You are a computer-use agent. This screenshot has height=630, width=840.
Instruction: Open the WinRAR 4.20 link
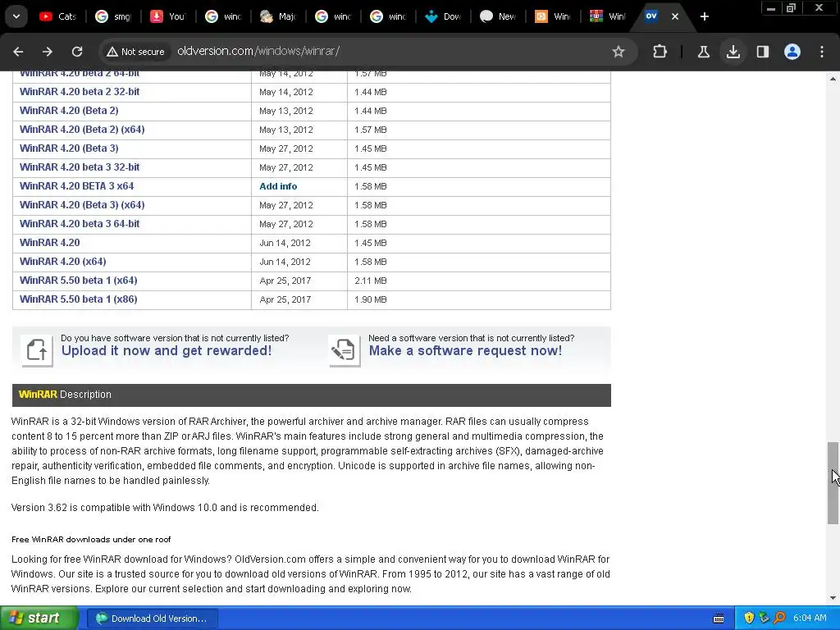tap(49, 242)
